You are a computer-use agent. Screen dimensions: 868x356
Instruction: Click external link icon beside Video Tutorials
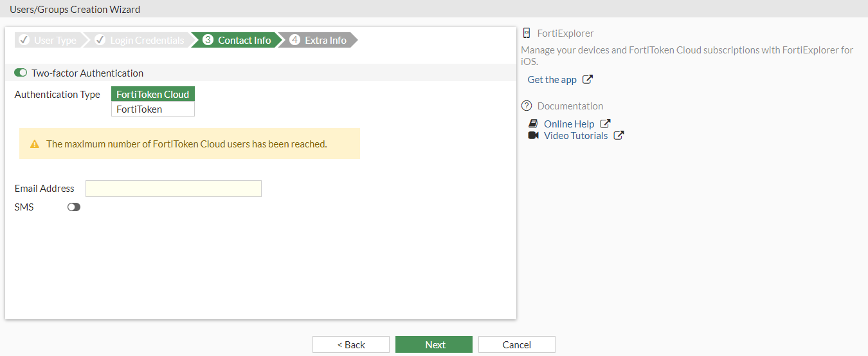(619, 135)
